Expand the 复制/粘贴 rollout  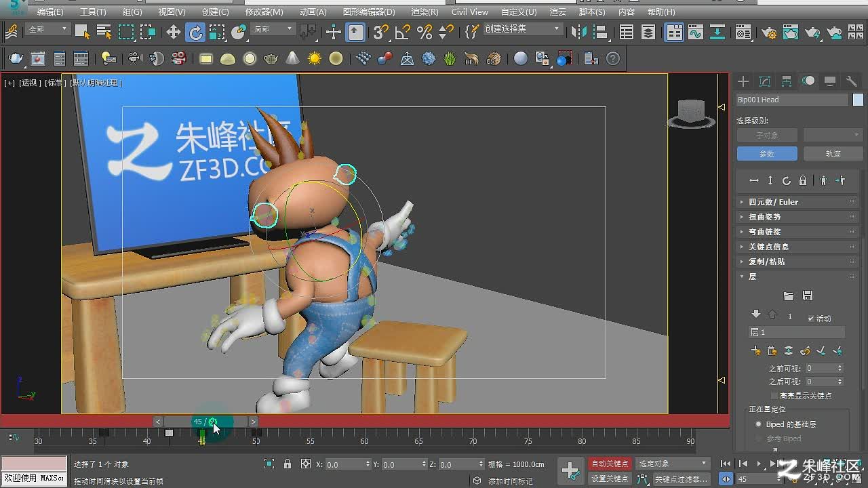(797, 262)
